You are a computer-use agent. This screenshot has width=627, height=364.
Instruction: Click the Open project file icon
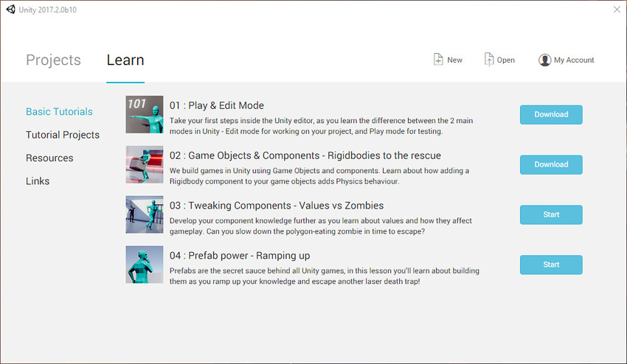(x=489, y=60)
